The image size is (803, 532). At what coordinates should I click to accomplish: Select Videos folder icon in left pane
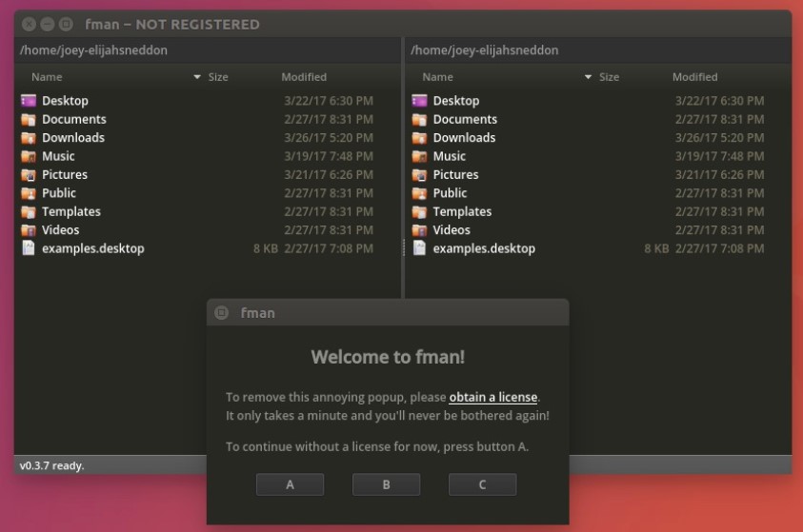tap(29, 229)
